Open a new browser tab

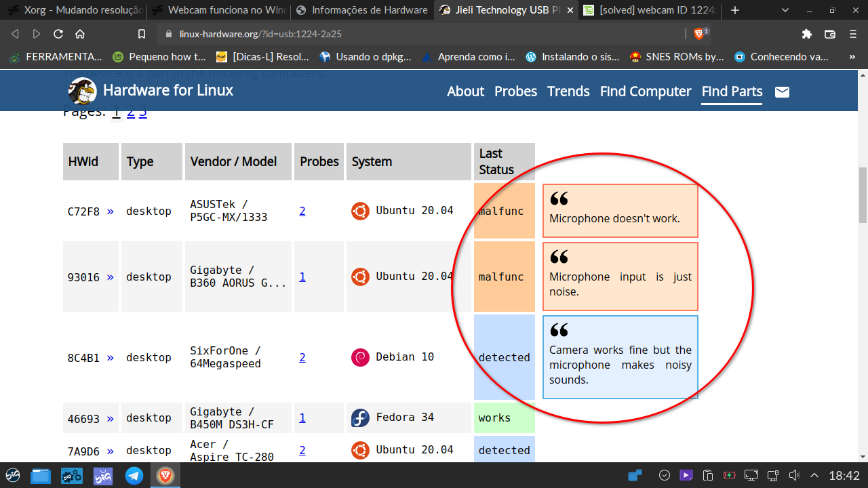(735, 10)
